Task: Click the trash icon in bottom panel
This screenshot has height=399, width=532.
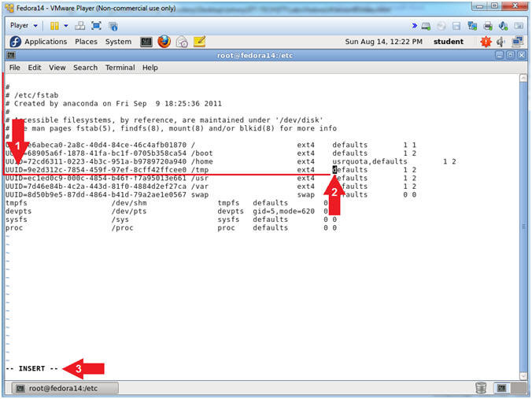Action: 481,387
